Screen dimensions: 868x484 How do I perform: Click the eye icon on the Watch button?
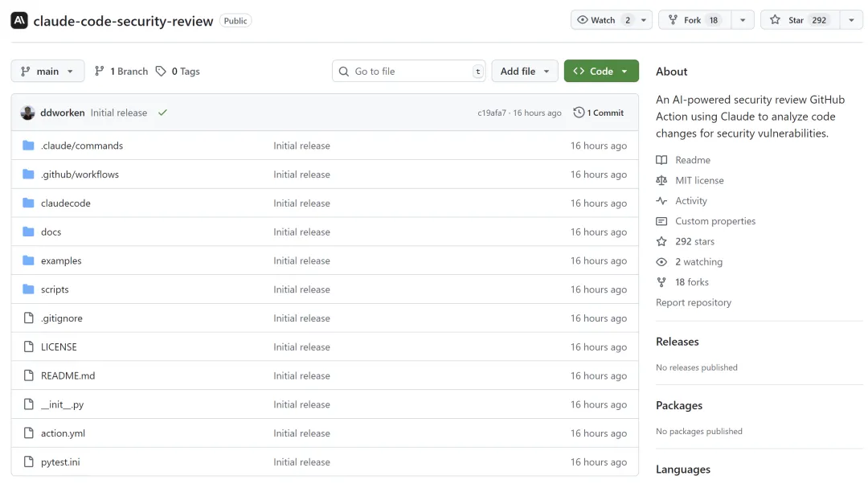583,20
